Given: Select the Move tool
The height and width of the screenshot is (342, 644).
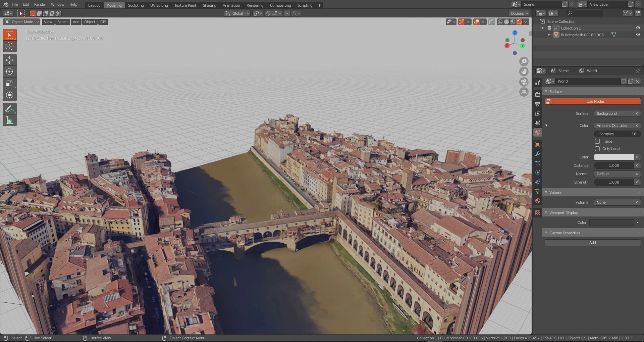Looking at the screenshot, I should tap(9, 60).
